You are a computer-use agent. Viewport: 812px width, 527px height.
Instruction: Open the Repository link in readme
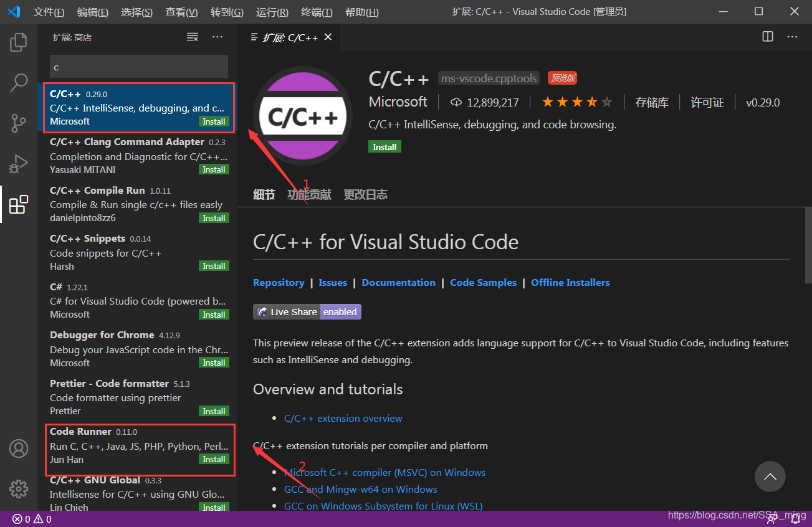[x=279, y=282]
